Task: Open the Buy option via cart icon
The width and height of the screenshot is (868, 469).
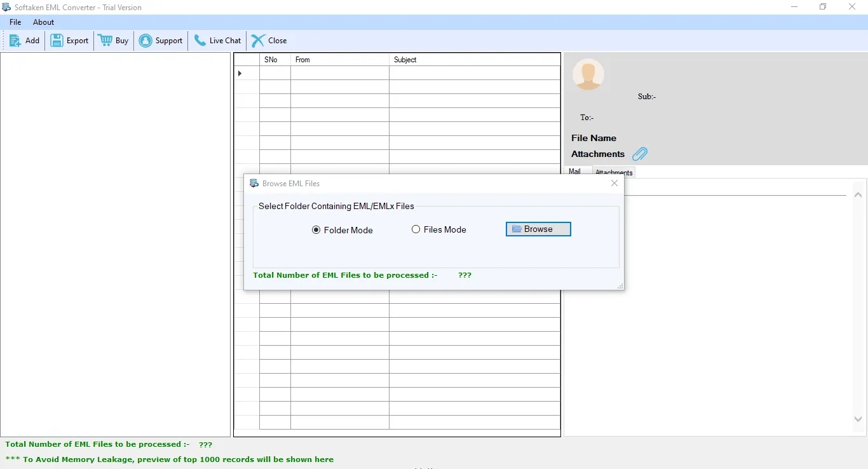Action: 104,40
